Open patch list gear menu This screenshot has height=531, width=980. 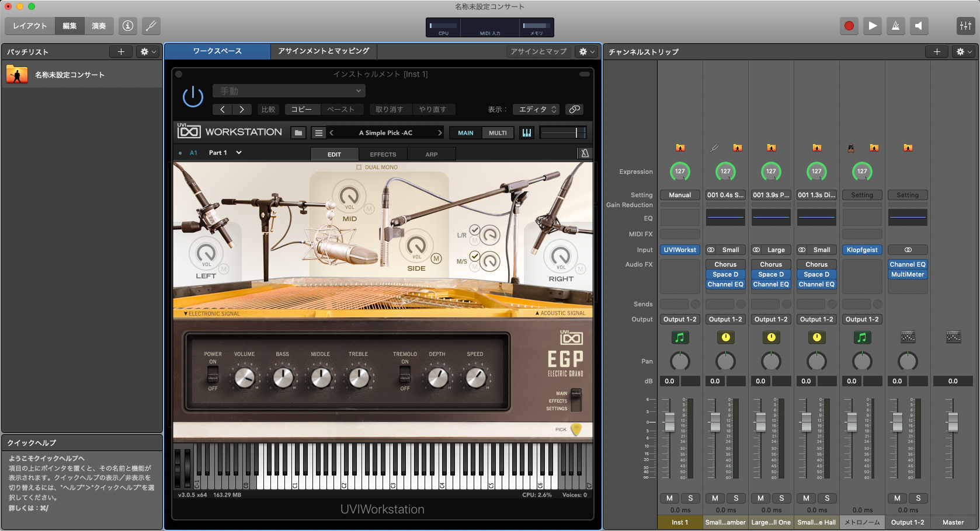148,51
